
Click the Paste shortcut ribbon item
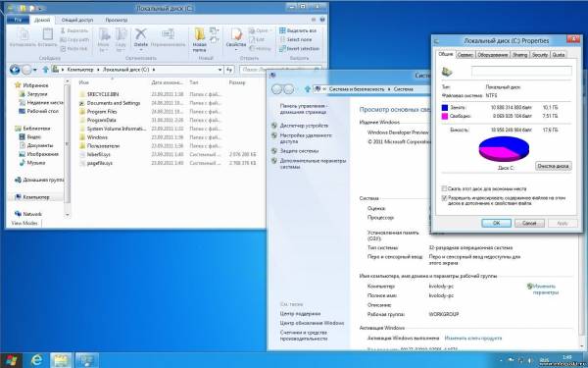click(x=73, y=48)
